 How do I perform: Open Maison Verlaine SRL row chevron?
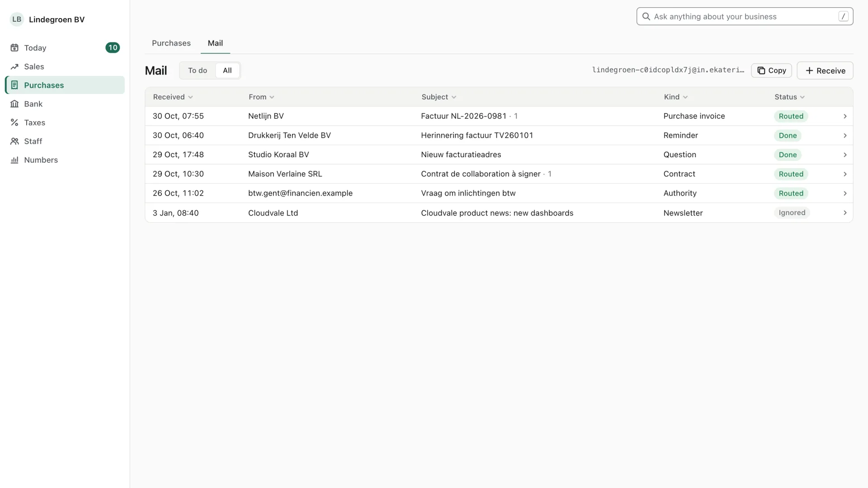pos(845,174)
